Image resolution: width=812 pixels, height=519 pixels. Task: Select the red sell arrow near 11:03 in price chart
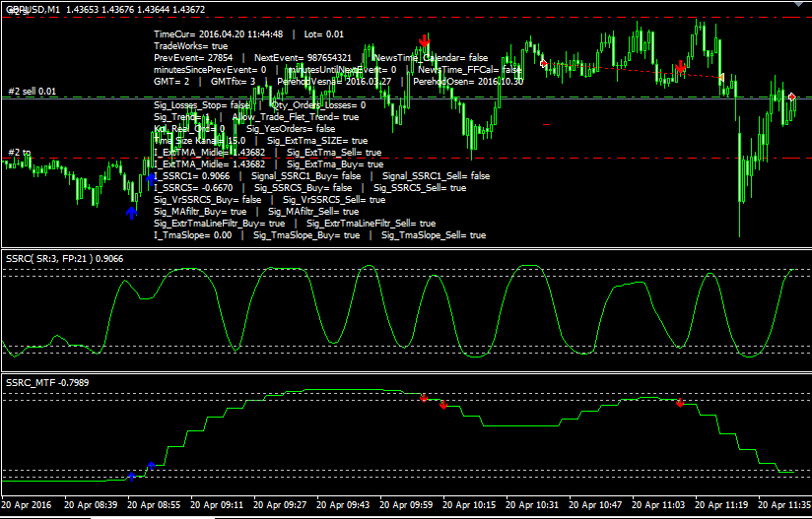[x=681, y=67]
